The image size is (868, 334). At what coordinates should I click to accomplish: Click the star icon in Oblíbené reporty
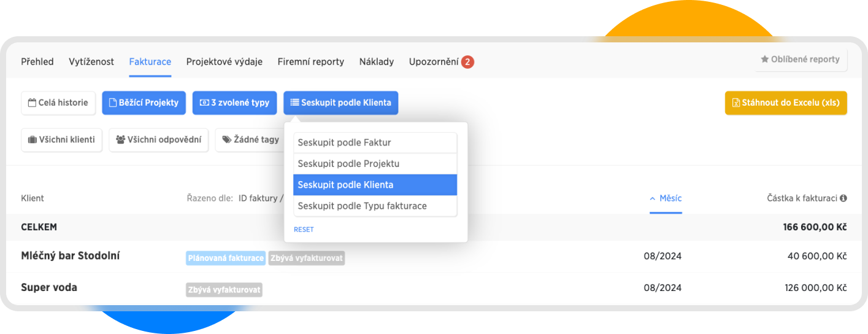[765, 60]
